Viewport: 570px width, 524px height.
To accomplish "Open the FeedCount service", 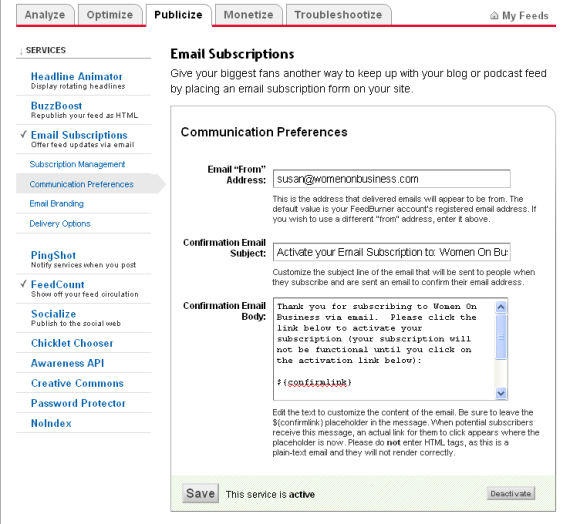I will [x=57, y=284].
